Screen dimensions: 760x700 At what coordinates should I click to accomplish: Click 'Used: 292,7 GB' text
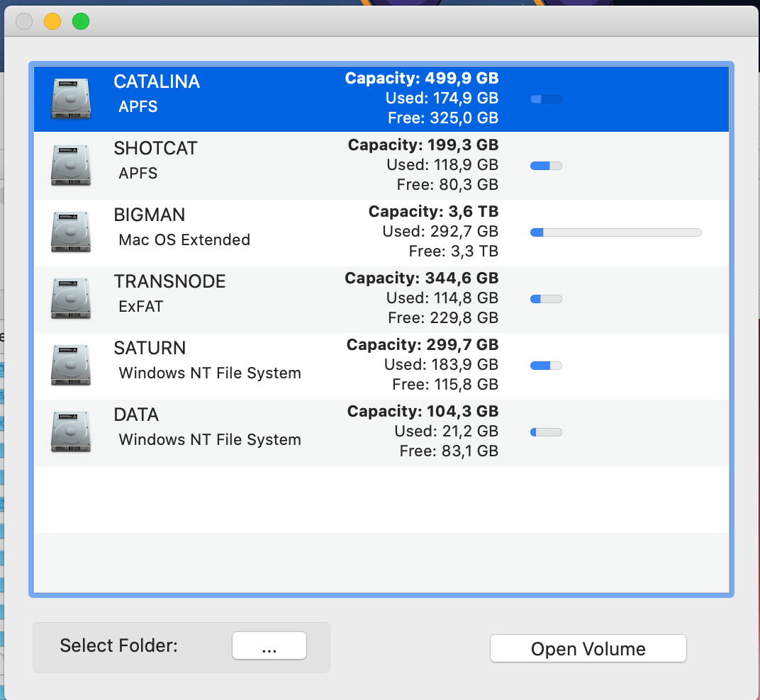click(x=440, y=231)
